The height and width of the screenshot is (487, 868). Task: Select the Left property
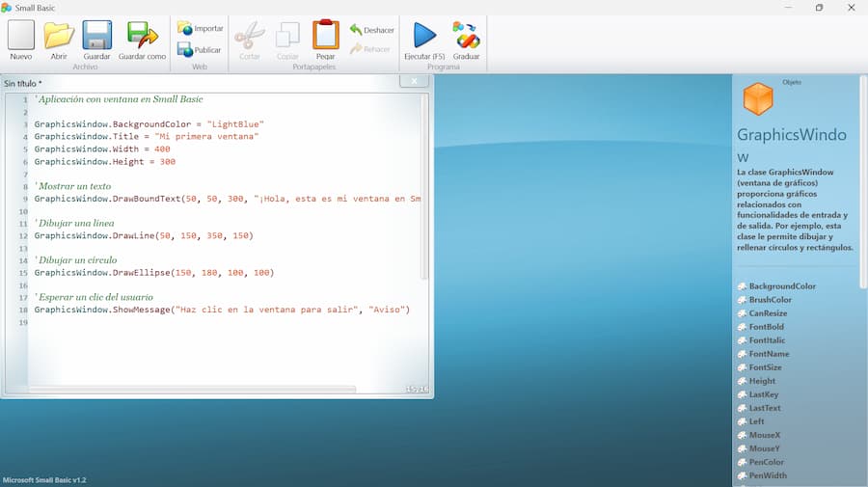tap(756, 421)
